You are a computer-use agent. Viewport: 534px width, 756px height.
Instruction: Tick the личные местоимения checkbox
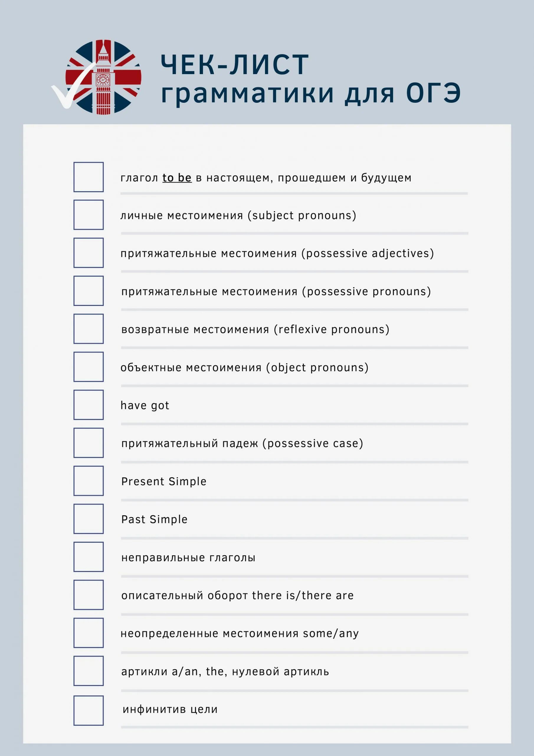click(x=89, y=215)
